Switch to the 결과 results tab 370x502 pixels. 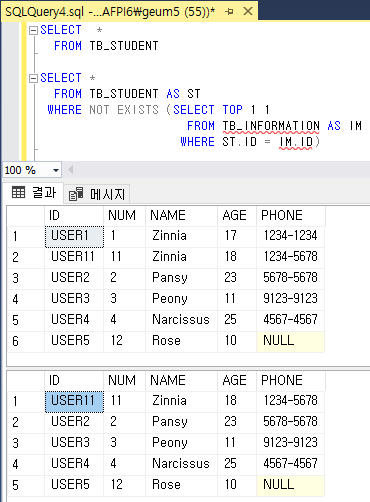pos(34,192)
